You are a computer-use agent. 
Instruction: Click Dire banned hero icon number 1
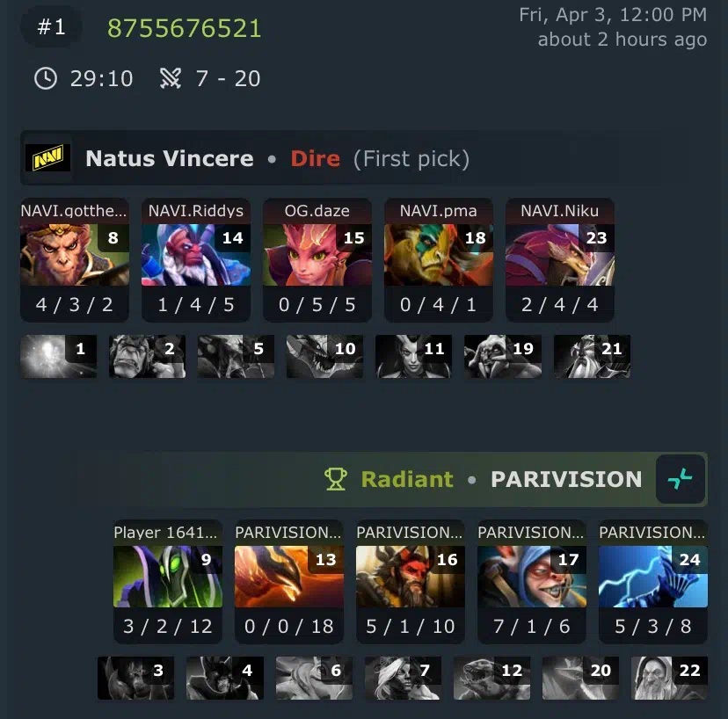tap(59, 356)
